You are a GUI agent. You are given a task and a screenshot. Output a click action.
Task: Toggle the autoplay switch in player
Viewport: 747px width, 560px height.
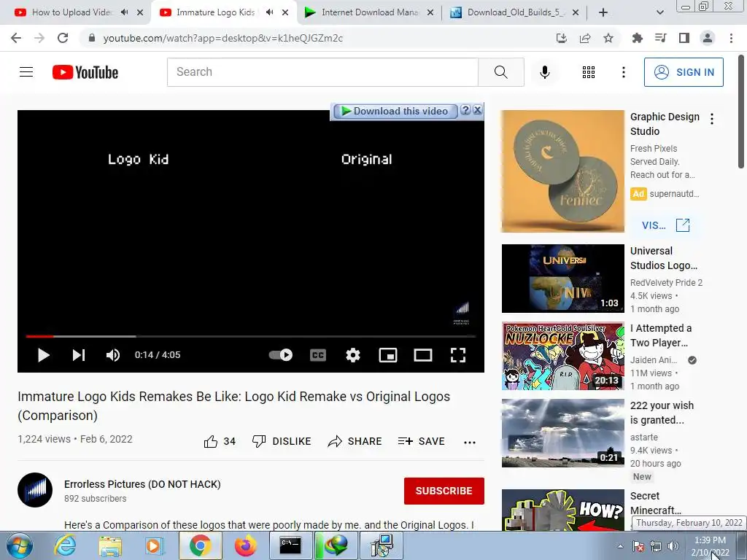pyautogui.click(x=281, y=355)
